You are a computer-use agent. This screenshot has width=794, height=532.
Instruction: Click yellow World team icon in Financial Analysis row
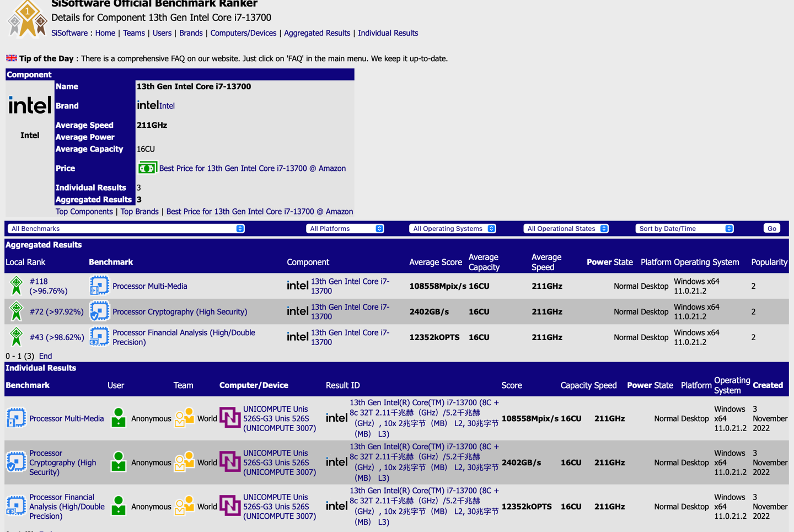(x=184, y=506)
